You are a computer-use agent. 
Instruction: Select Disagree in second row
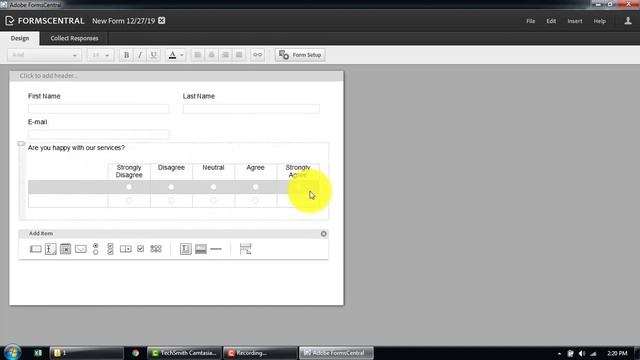171,200
